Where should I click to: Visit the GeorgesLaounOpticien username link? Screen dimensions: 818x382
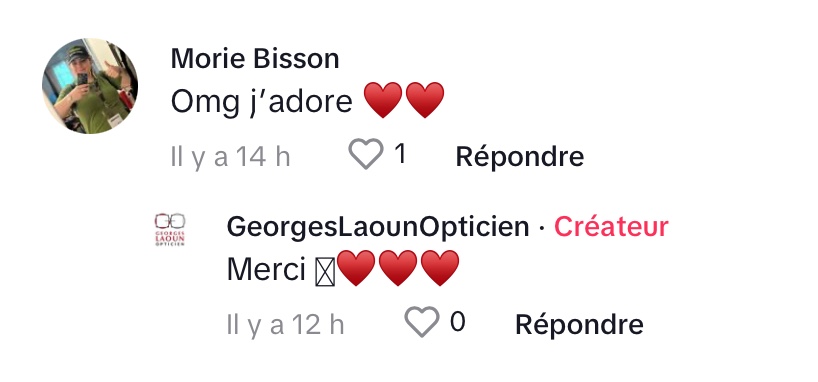(x=378, y=226)
